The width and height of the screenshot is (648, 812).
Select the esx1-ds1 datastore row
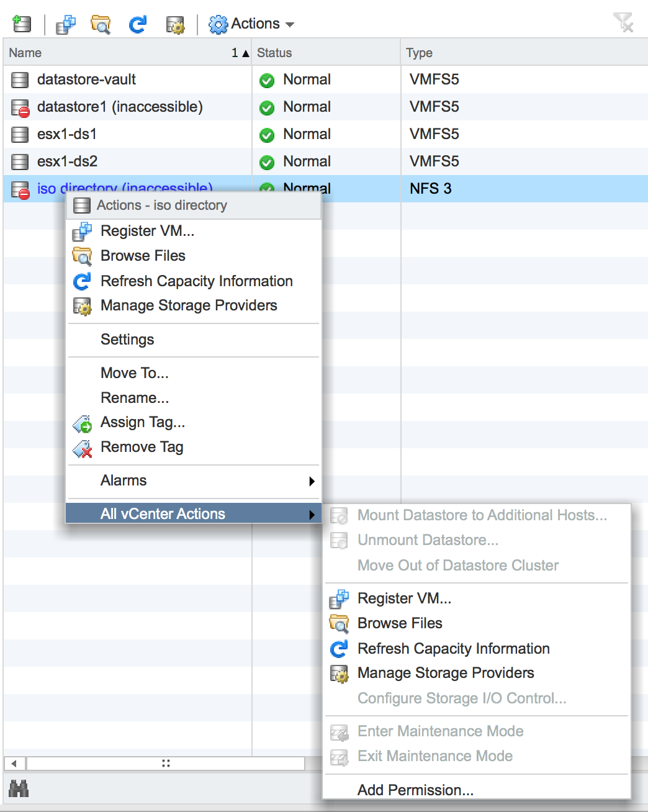point(325,134)
